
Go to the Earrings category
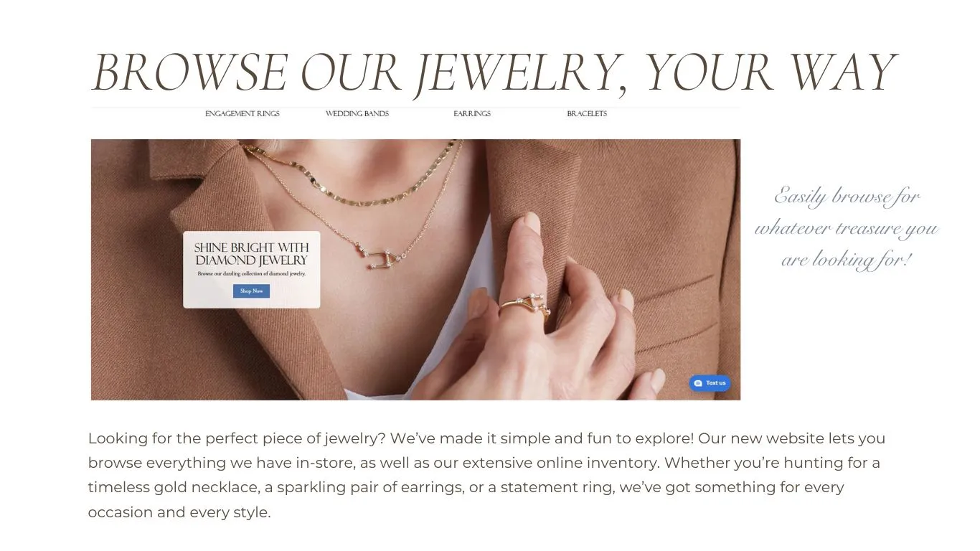[x=472, y=114]
